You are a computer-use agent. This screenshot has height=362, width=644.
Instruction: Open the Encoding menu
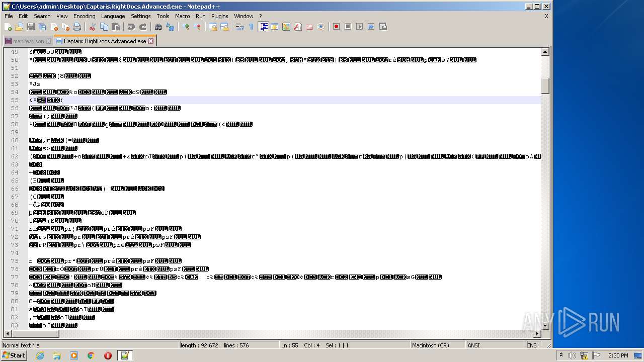coord(84,16)
